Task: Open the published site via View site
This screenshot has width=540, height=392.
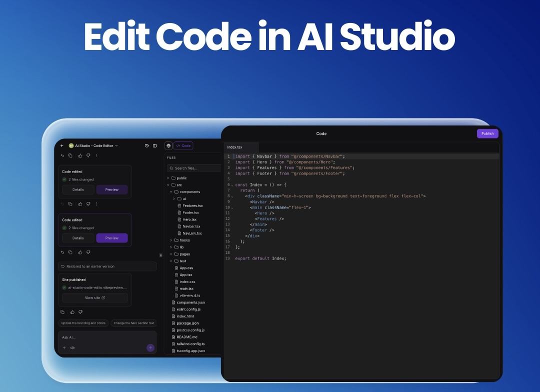Action: click(x=94, y=297)
